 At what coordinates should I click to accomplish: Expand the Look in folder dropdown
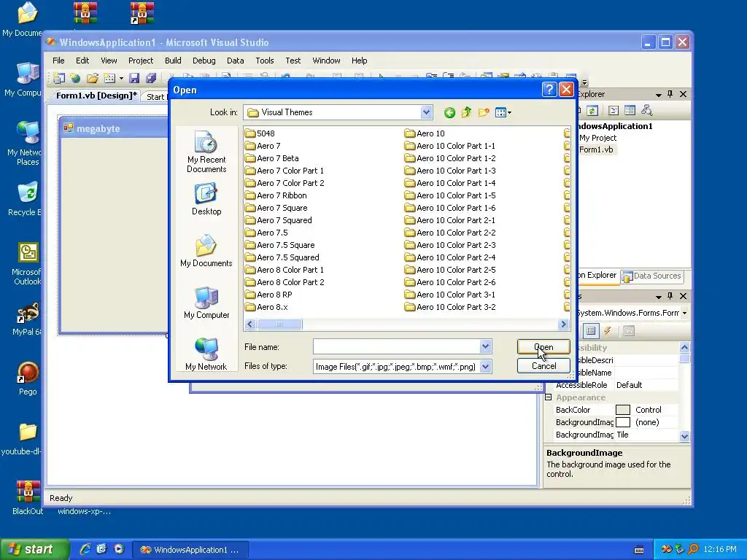pyautogui.click(x=426, y=112)
